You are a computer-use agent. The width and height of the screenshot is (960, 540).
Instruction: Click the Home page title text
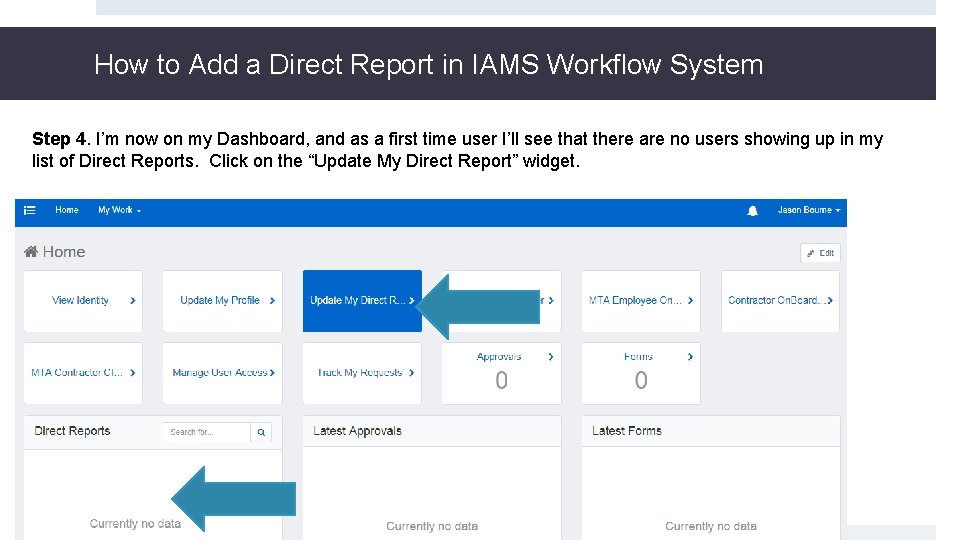point(64,252)
